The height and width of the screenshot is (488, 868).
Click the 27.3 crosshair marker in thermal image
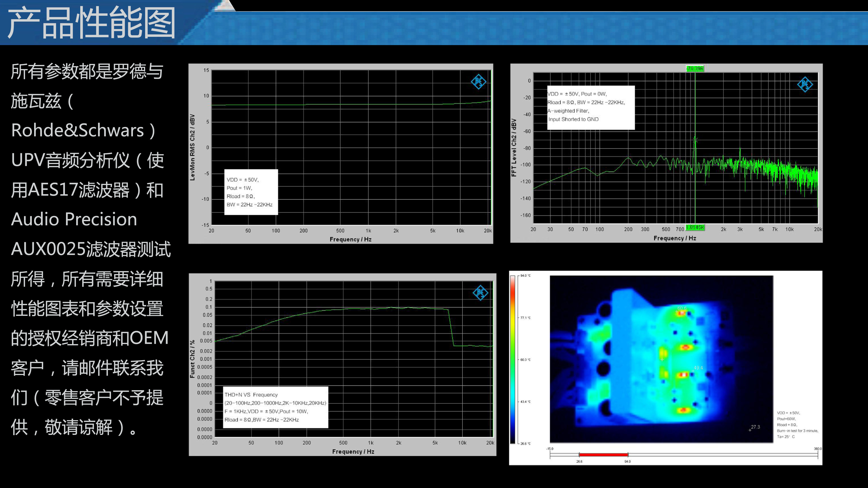750,430
